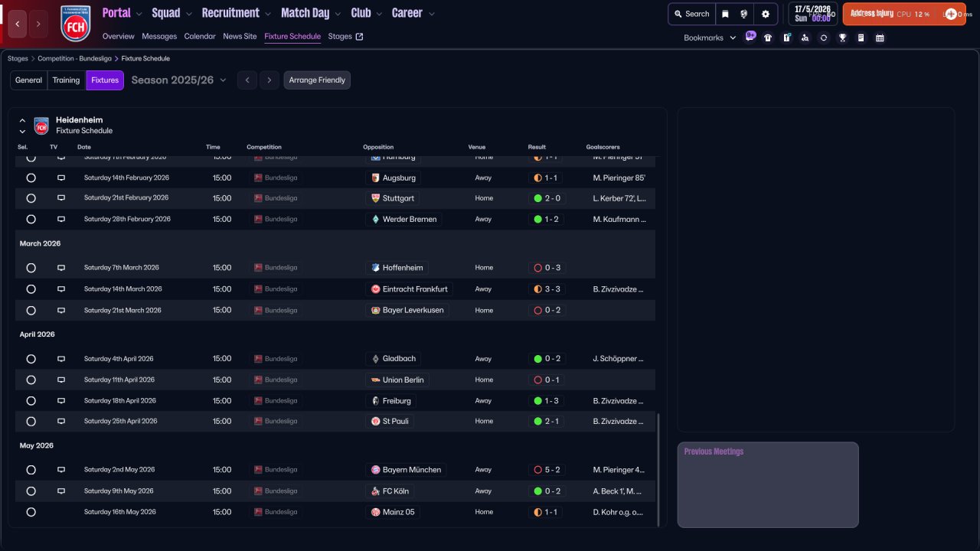
Task: Open the globe icon in top toolbar
Action: click(743, 14)
